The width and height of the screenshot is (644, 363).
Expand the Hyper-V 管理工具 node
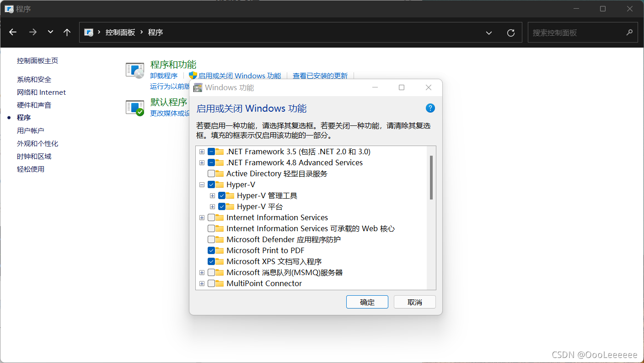(x=212, y=195)
